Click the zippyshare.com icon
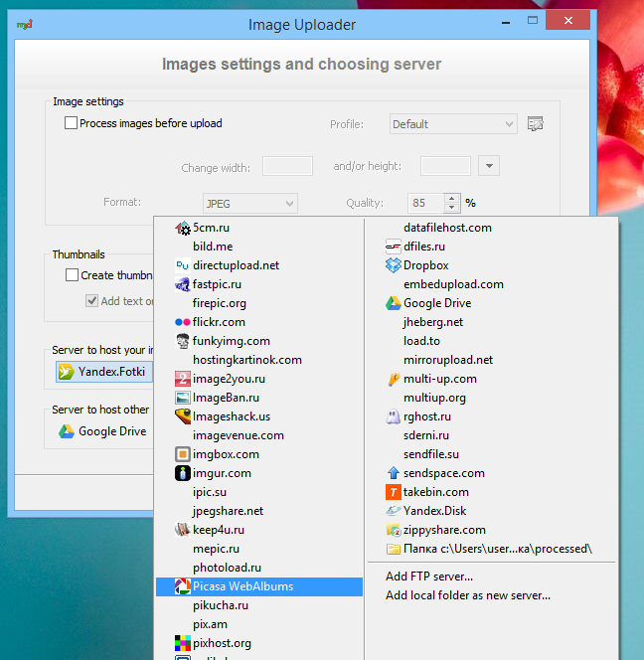 tap(394, 530)
